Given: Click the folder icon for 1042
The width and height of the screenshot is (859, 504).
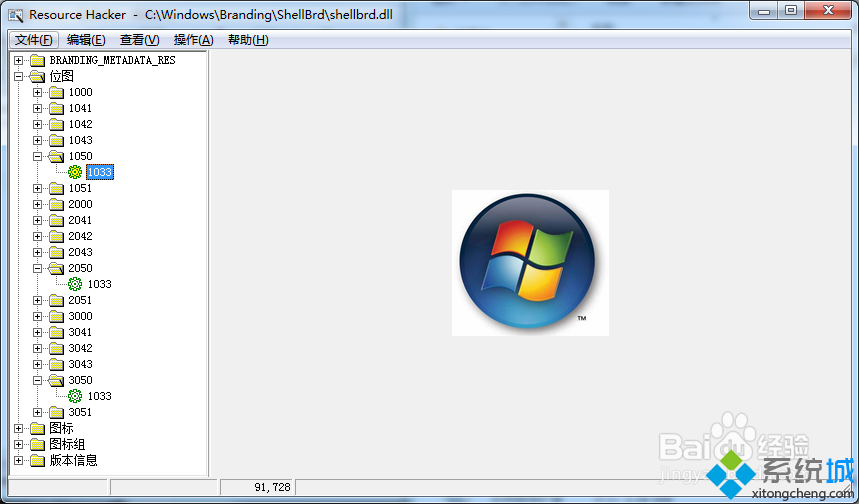Looking at the screenshot, I should tap(56, 124).
